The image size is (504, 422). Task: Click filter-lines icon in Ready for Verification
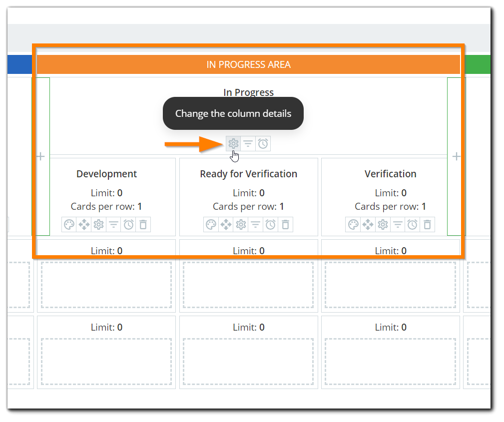point(256,224)
